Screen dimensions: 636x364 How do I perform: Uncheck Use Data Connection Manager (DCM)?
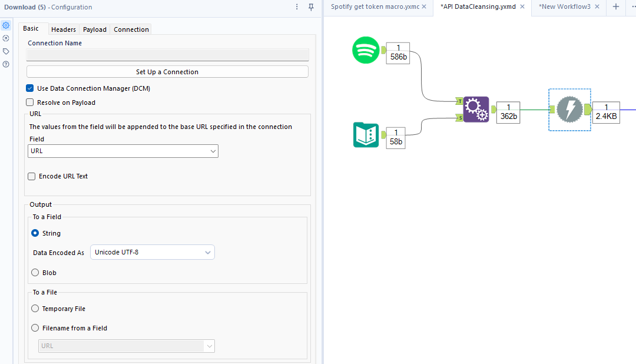pos(29,88)
